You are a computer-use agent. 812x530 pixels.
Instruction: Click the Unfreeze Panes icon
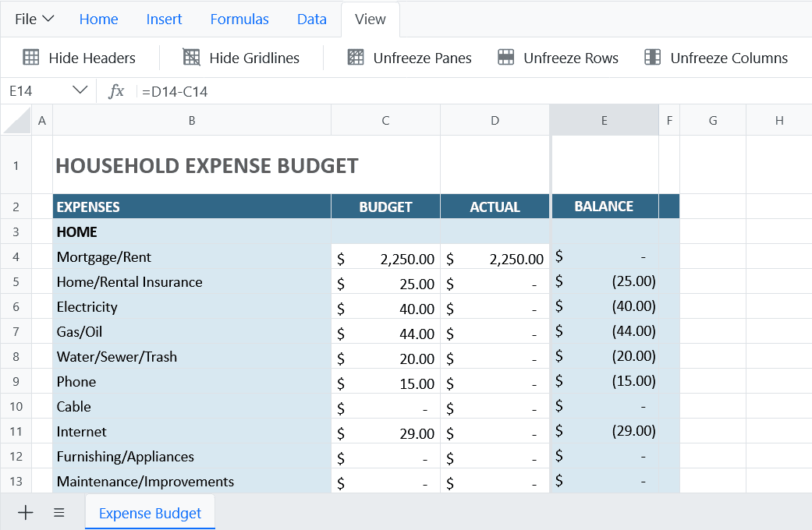point(355,58)
